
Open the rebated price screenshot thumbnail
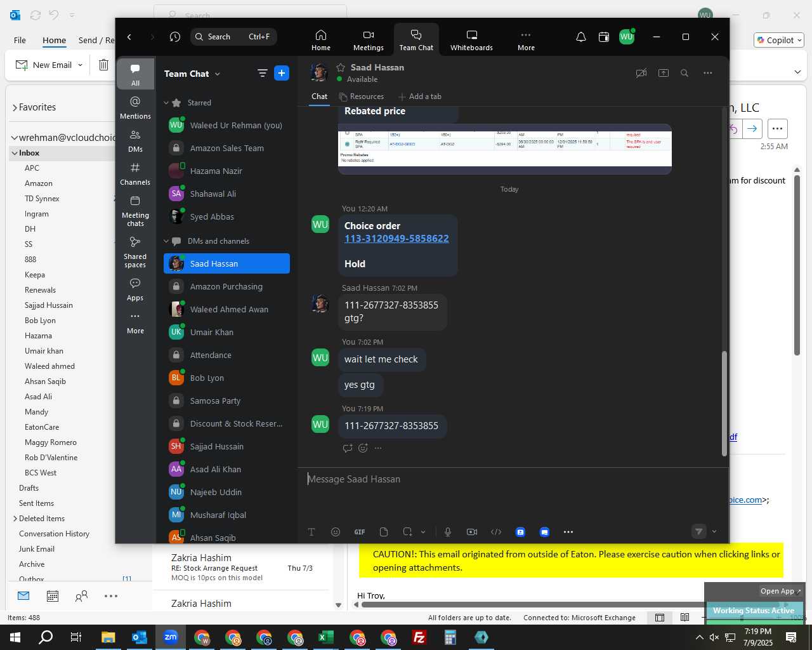point(505,149)
